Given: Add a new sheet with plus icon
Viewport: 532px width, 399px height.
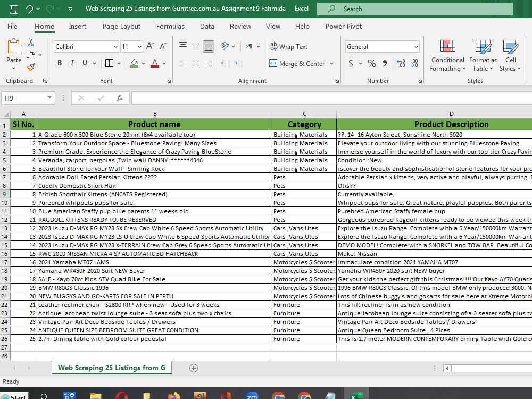Looking at the screenshot, I should coord(194,368).
